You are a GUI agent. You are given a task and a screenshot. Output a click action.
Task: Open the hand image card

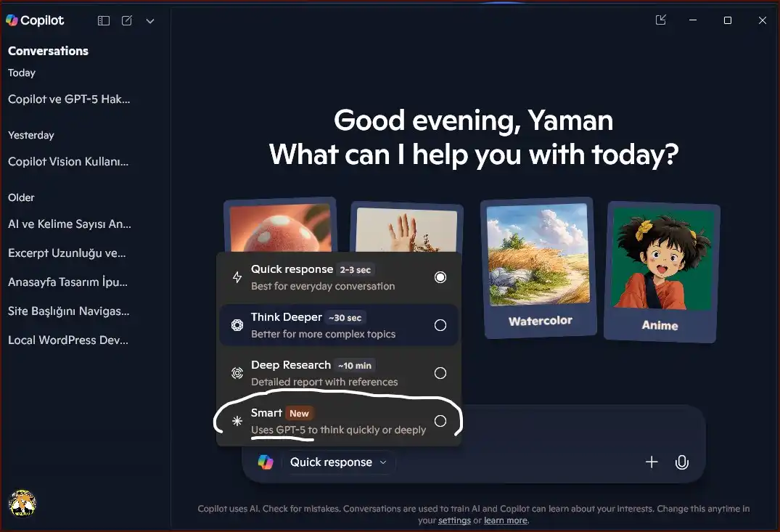[x=406, y=227]
